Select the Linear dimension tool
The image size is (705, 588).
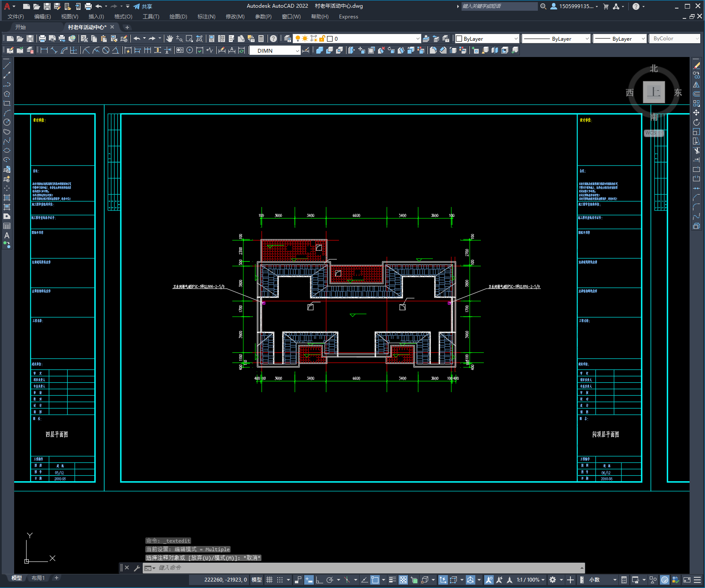[x=44, y=50]
